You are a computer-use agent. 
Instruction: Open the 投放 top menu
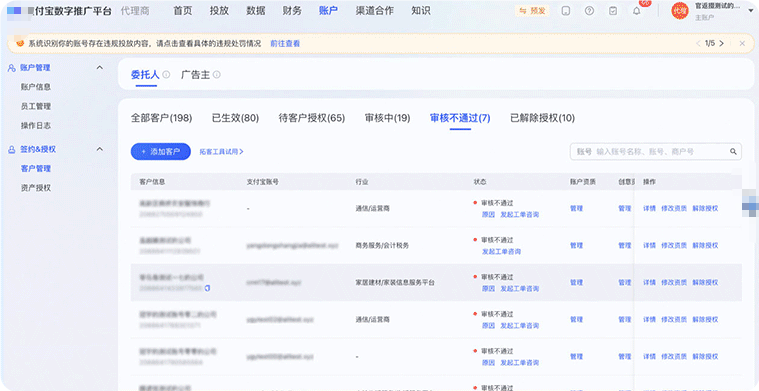(219, 11)
